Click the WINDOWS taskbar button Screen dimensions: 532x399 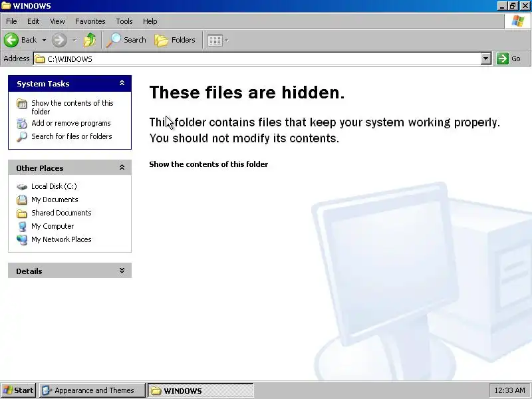(x=201, y=390)
